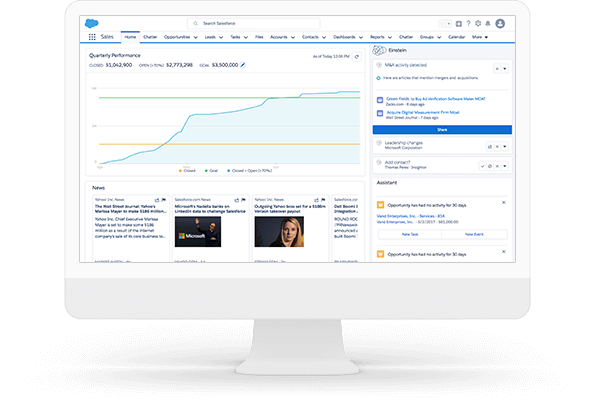Open the Files tab
Viewport: 600px width, 400px height.
tap(259, 37)
